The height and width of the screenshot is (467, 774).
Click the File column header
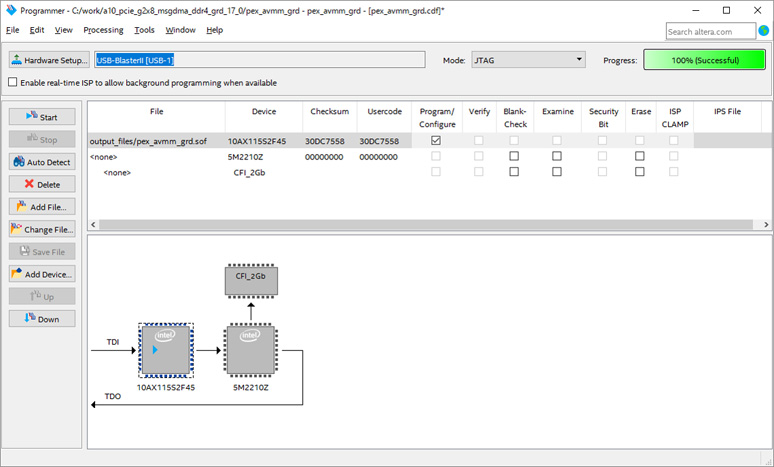156,117
